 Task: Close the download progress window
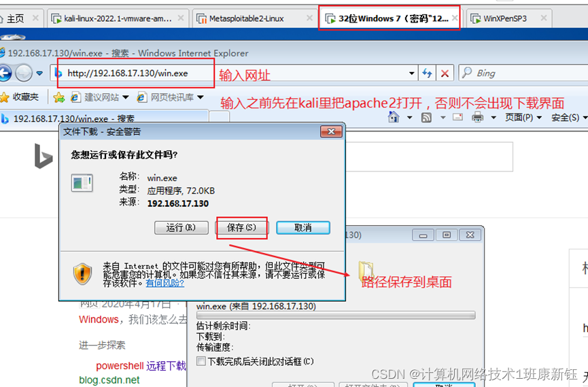point(470,235)
